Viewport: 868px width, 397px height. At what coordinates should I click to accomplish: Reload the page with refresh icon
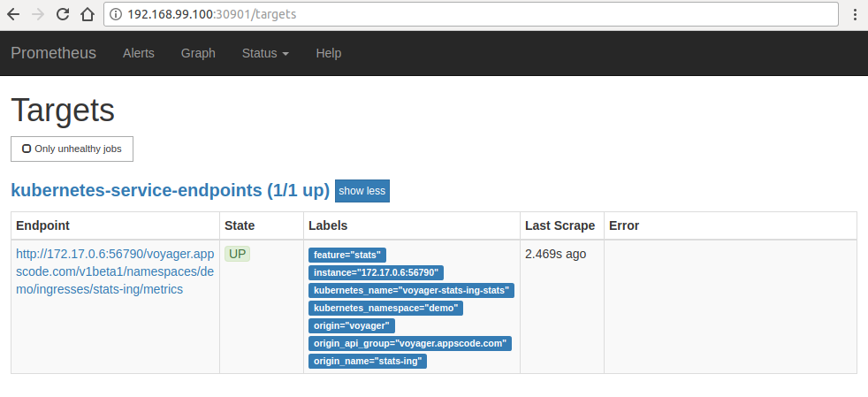tap(63, 14)
